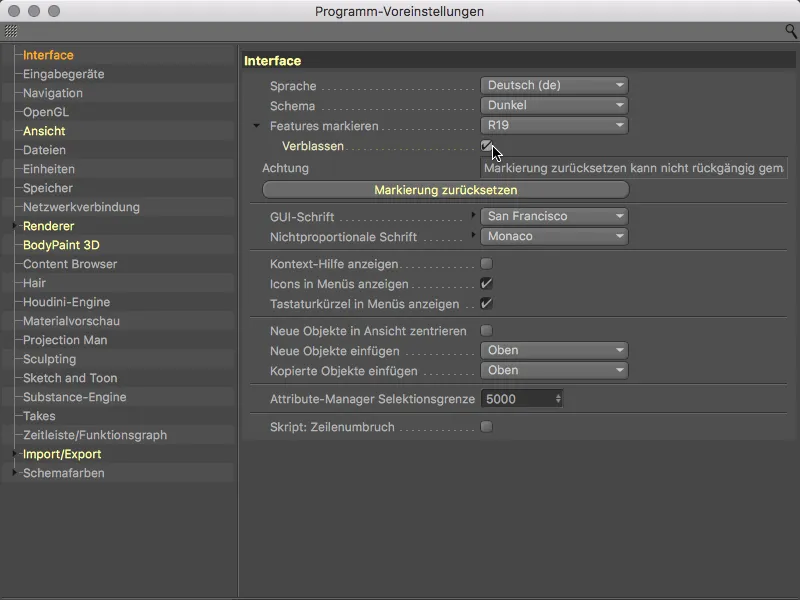The width and height of the screenshot is (800, 600).
Task: Expand the Renderer tree entry arrow
Action: click(x=15, y=226)
